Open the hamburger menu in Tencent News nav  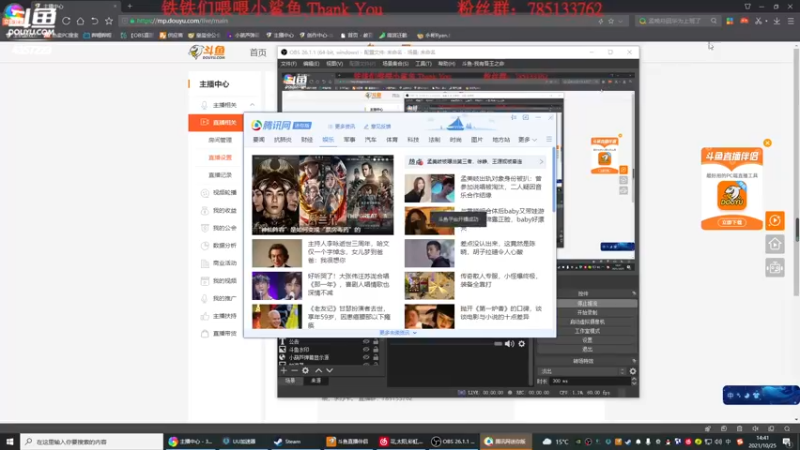(x=549, y=139)
